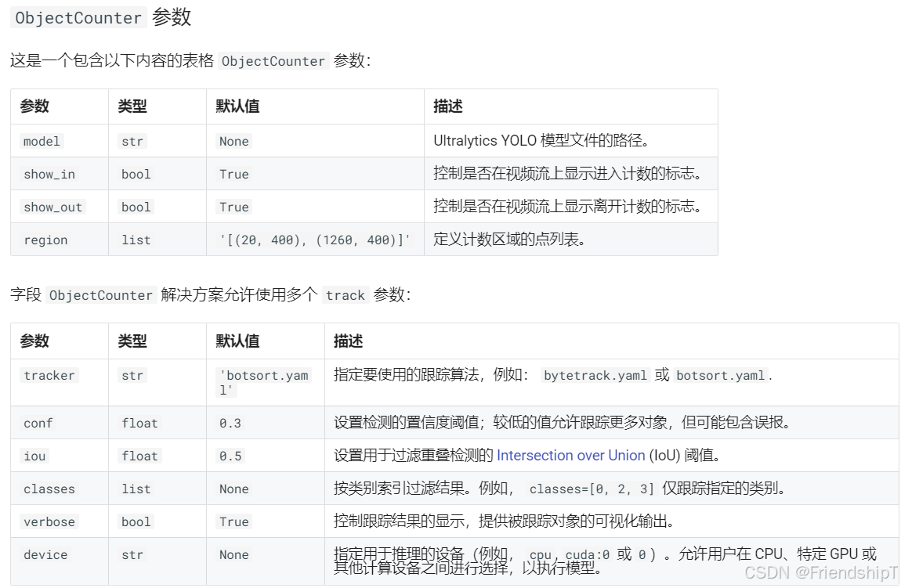The height and width of the screenshot is (588, 901).
Task: Open the Intersection over Union link
Action: 570,456
